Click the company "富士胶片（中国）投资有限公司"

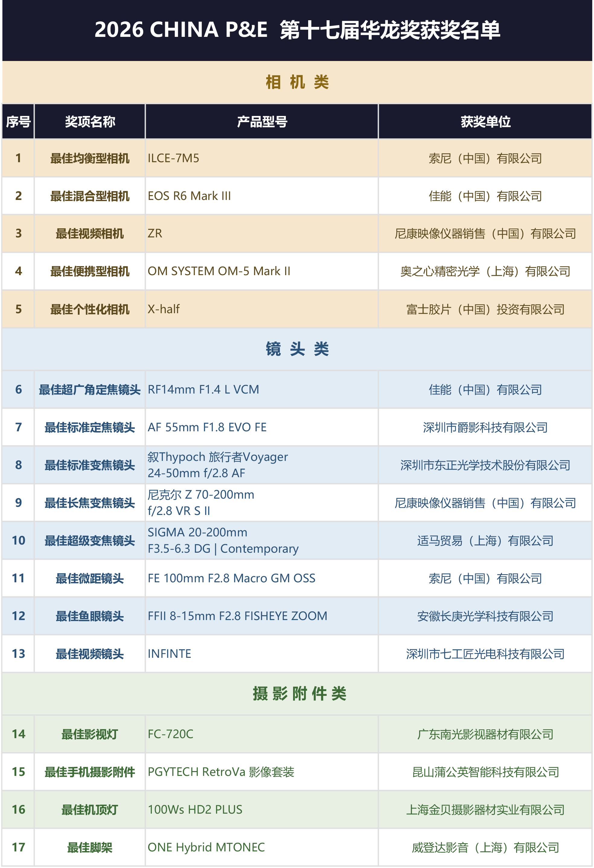pyautogui.click(x=485, y=310)
